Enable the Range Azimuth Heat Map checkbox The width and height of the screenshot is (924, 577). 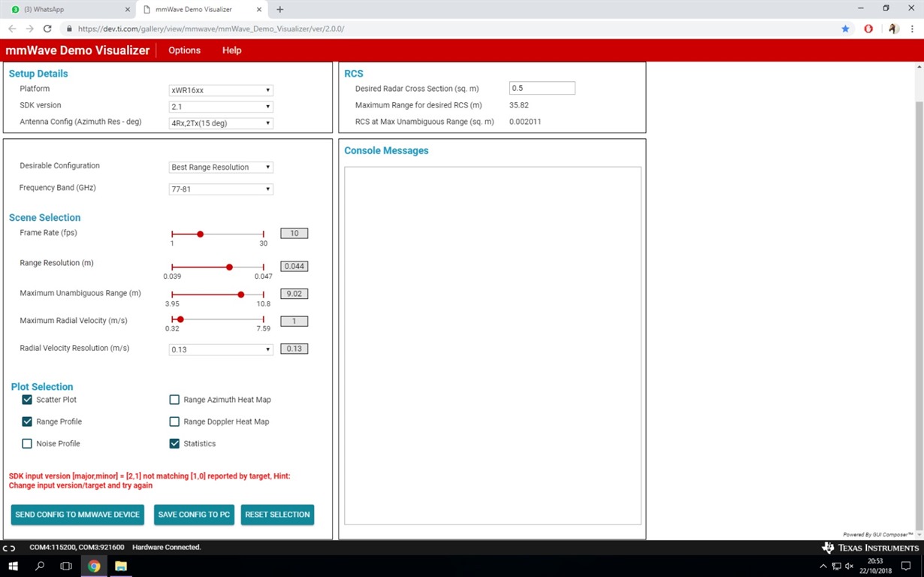pos(174,400)
